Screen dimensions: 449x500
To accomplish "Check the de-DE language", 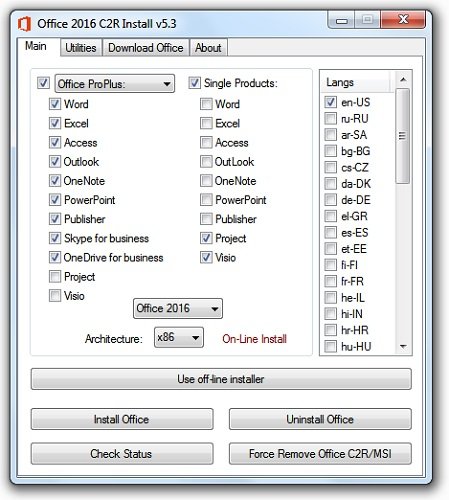I will [x=330, y=200].
